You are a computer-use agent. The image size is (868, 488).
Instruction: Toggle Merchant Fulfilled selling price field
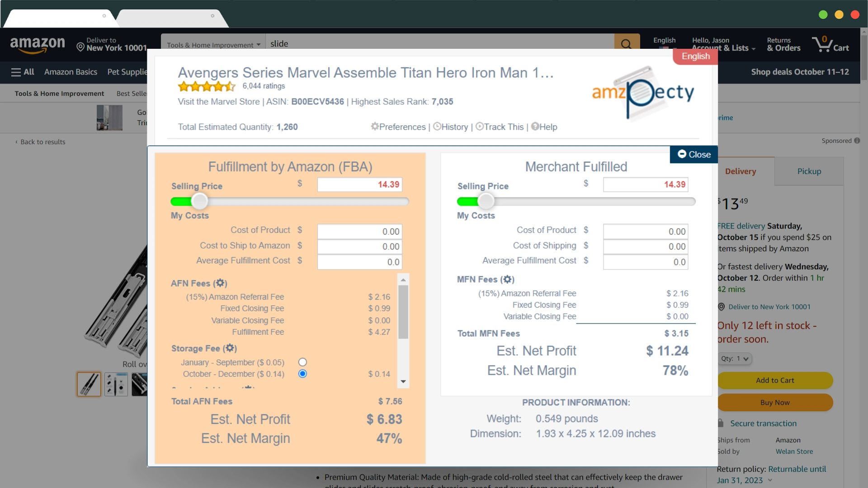click(646, 184)
